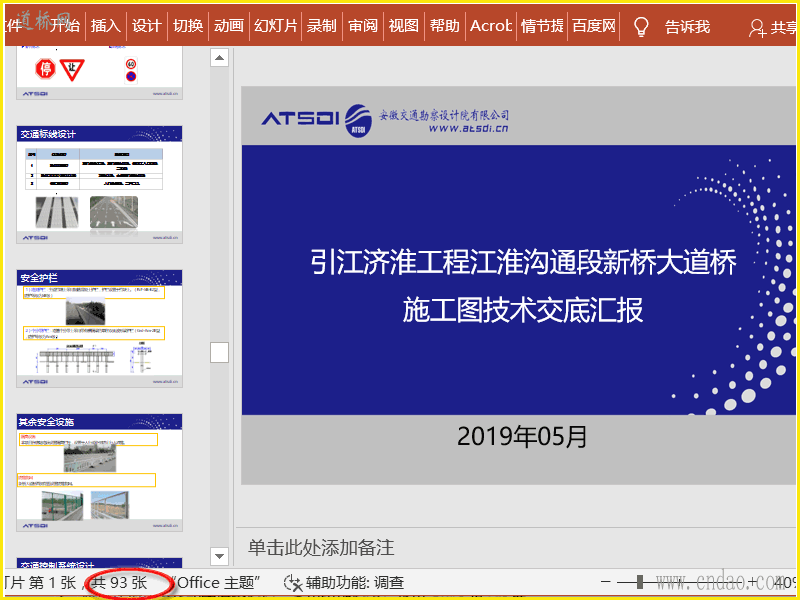This screenshot has height=600, width=800.
Task: Select the 录制 tab
Action: [321, 26]
